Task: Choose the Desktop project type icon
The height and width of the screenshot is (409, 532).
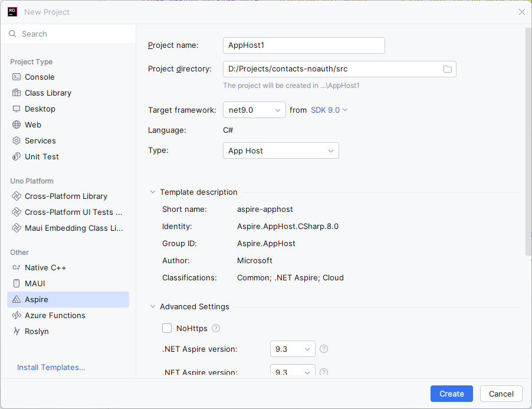Action: 17,109
